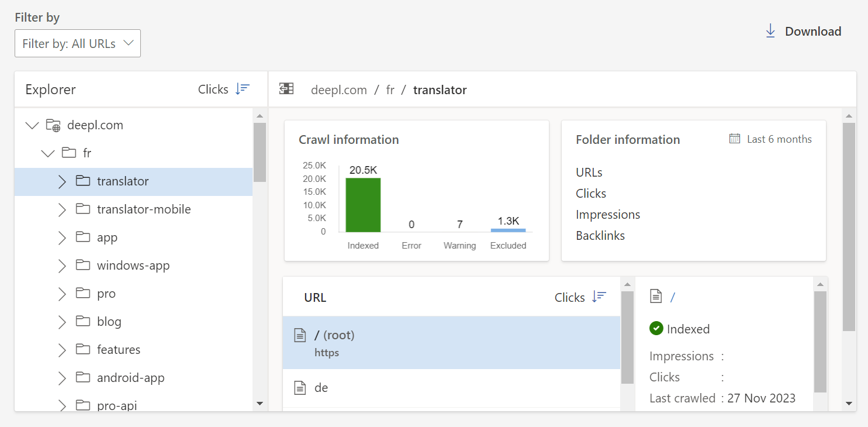868x427 pixels.
Task: Click the de page document icon
Action: 300,388
